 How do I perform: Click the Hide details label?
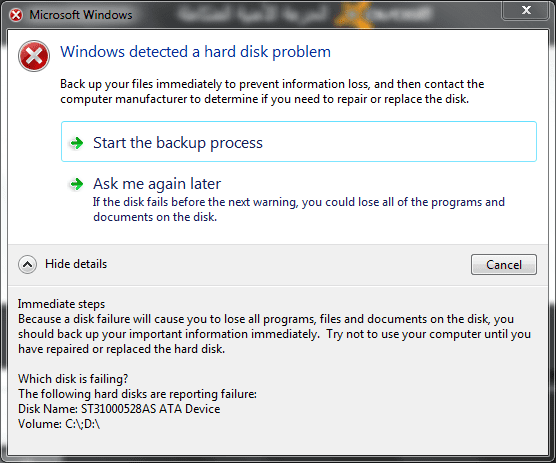click(x=76, y=264)
